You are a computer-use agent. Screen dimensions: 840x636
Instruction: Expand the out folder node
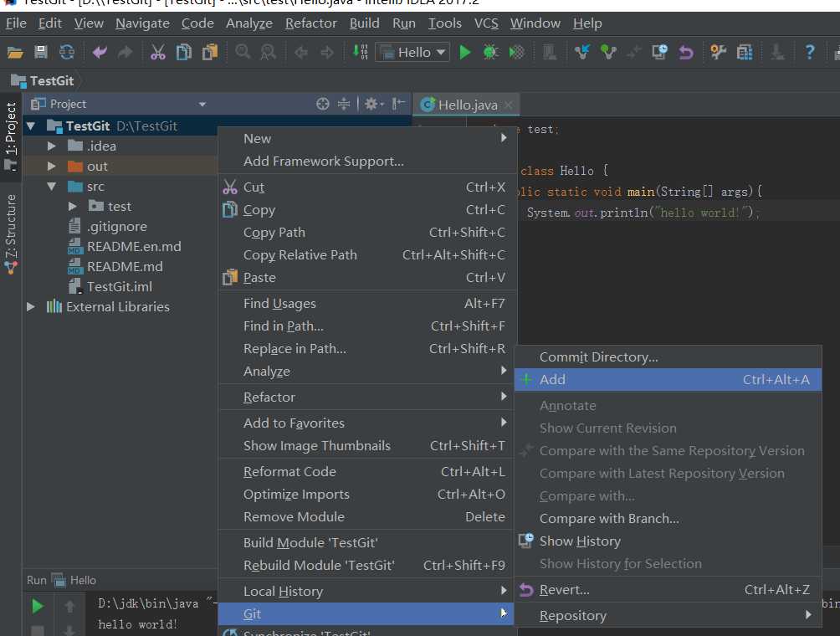(x=51, y=166)
